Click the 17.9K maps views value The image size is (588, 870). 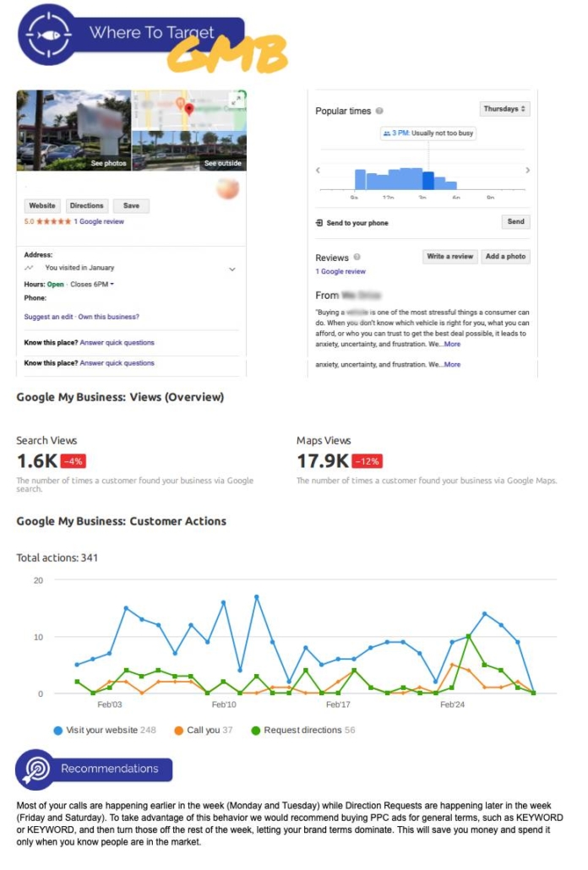(x=323, y=460)
